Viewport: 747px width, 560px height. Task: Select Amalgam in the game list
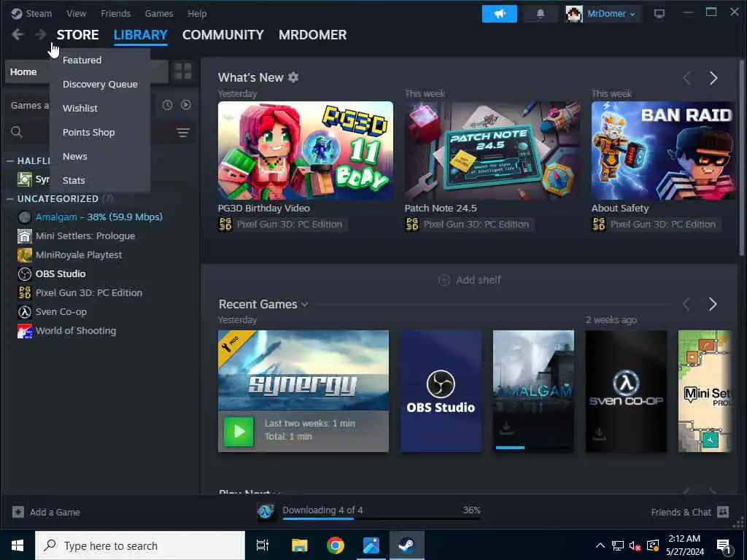(x=99, y=217)
